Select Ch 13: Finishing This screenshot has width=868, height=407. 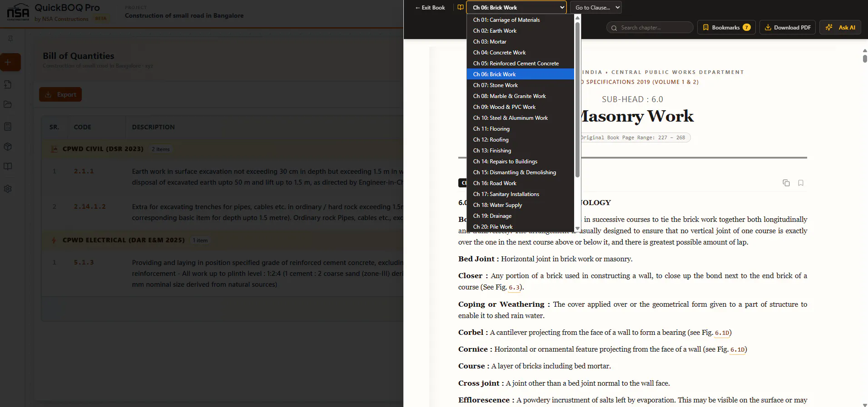(521, 151)
